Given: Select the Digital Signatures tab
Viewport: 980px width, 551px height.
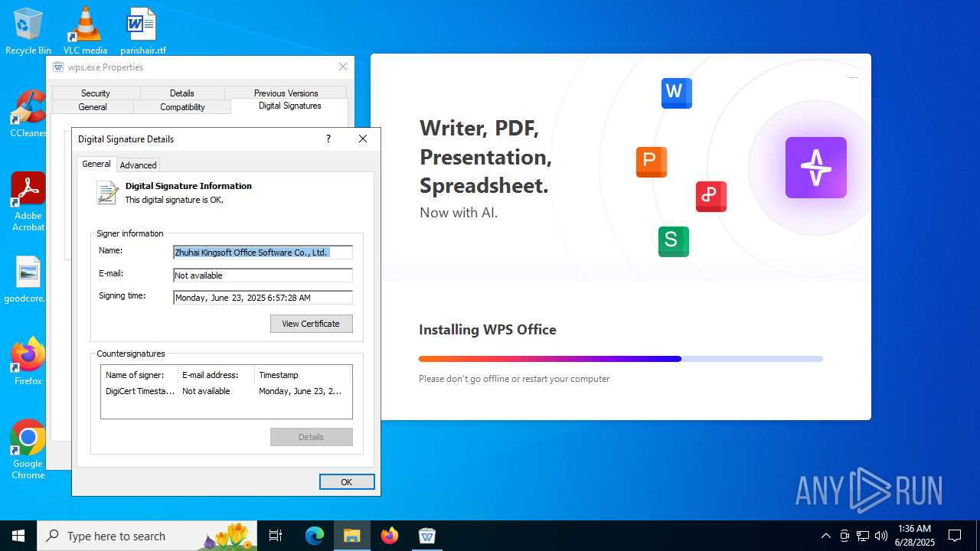Looking at the screenshot, I should point(289,106).
